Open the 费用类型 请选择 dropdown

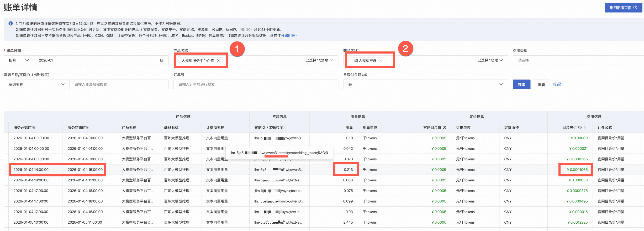coord(578,60)
